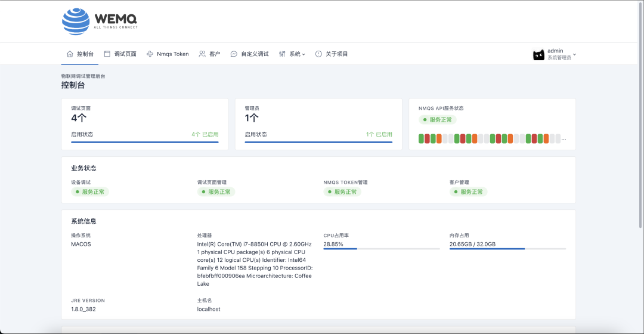Viewport: 644px width, 334px height.
Task: Click the 1个 count in 管理员 card
Action: click(252, 118)
